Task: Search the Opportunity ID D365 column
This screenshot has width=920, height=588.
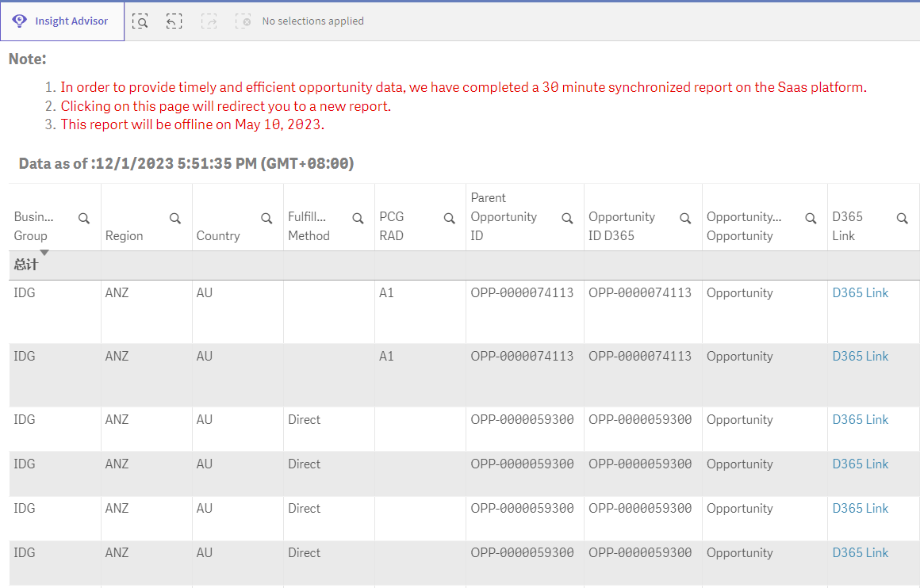Action: [x=685, y=219]
